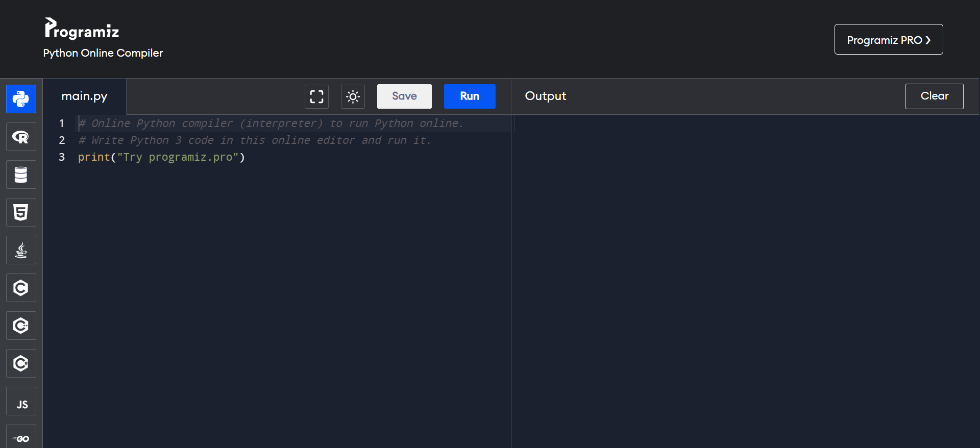This screenshot has height=448, width=980.
Task: Click the "Python Online Compiler" heading
Action: 103,53
